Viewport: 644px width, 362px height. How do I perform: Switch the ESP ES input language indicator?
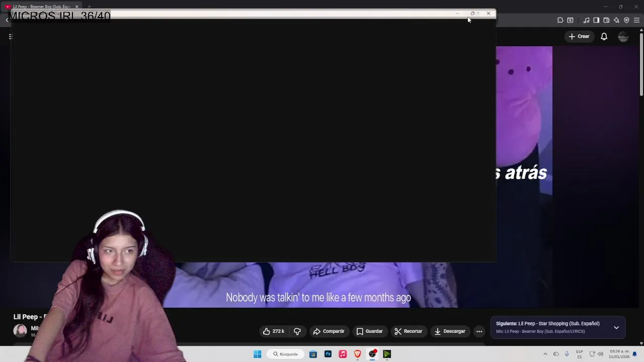click(580, 354)
